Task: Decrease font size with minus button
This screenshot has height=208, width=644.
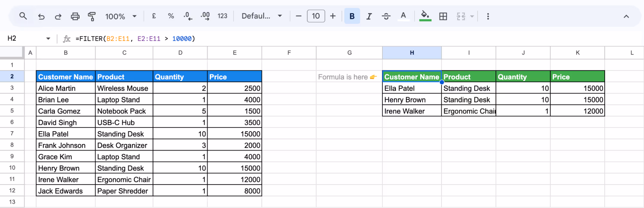Action: tap(299, 16)
